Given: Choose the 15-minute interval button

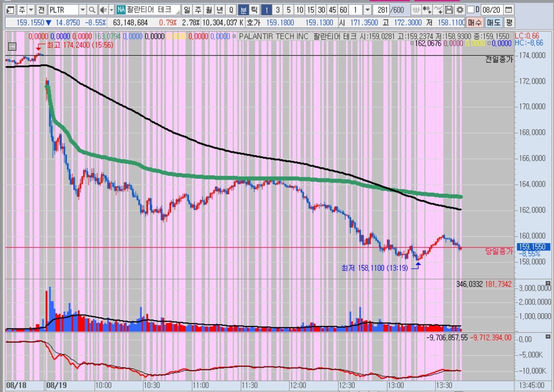Looking at the screenshot, I should tap(311, 10).
